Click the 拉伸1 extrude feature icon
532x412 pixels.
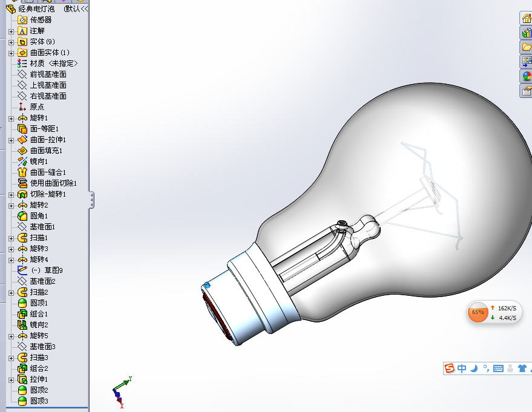tap(22, 379)
